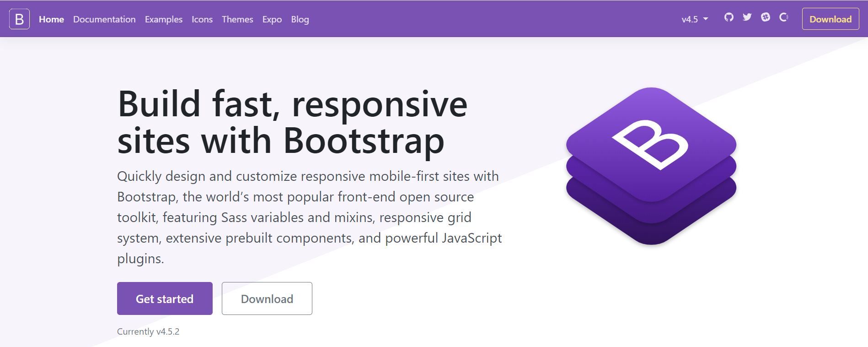This screenshot has height=347, width=868.
Task: Click the yellow Download button in navbar
Action: point(830,19)
